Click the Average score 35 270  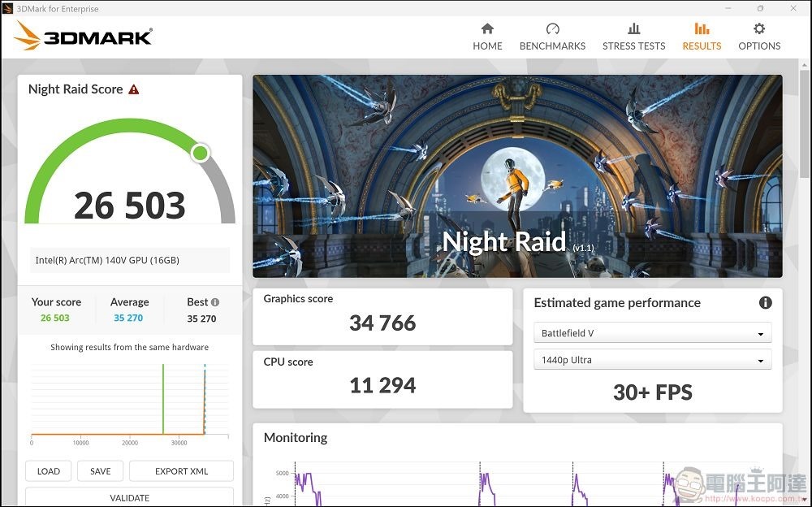coord(128,318)
